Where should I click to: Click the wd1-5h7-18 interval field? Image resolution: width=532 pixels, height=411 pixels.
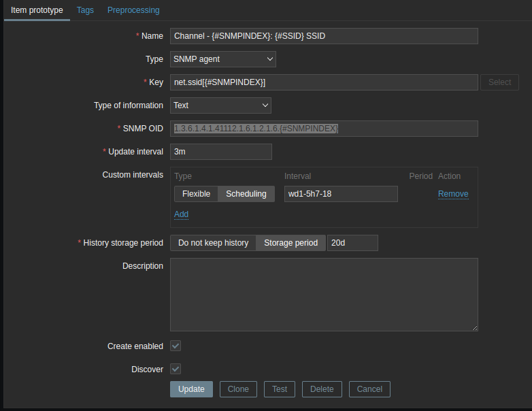point(341,194)
